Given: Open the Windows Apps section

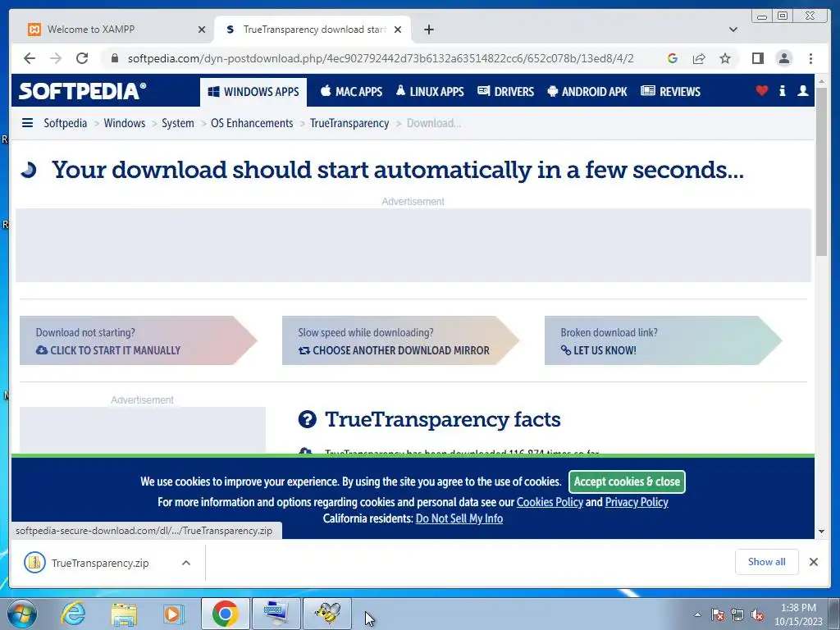Looking at the screenshot, I should point(253,92).
